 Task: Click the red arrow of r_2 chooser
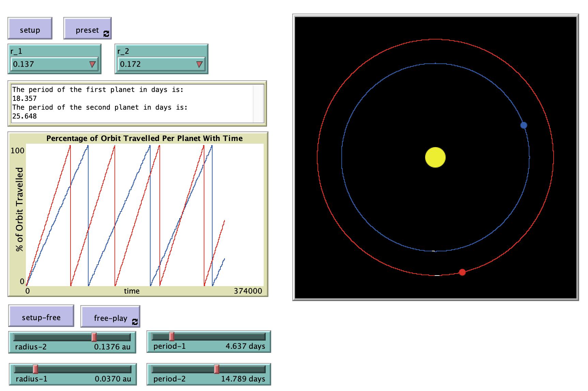pyautogui.click(x=199, y=64)
